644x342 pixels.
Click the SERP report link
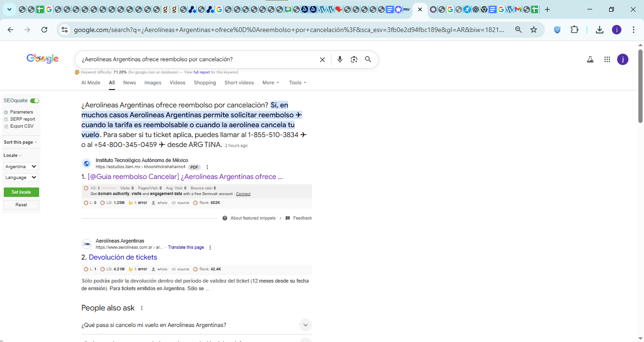23,119
